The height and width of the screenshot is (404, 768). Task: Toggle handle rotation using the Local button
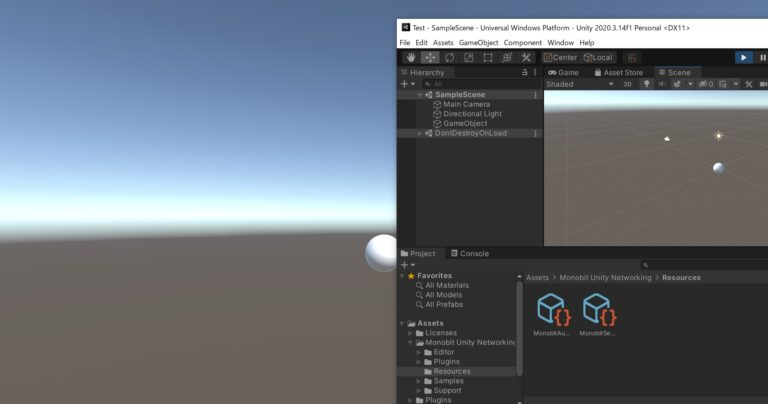pos(599,58)
